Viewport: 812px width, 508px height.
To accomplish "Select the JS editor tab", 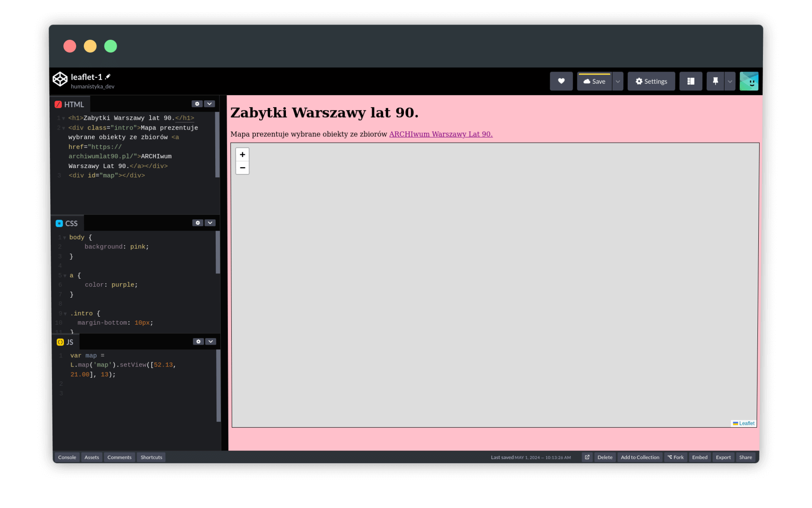I will pos(66,342).
